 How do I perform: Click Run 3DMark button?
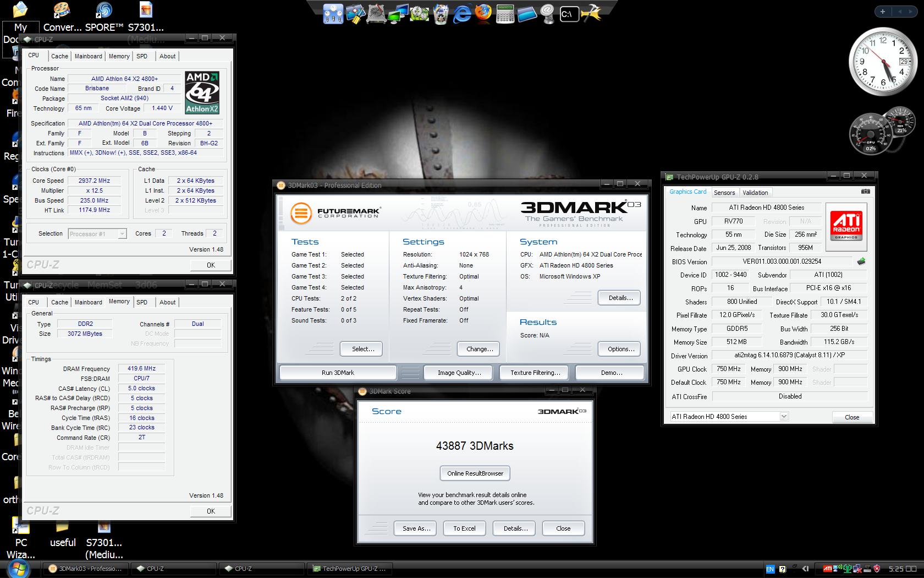(338, 373)
